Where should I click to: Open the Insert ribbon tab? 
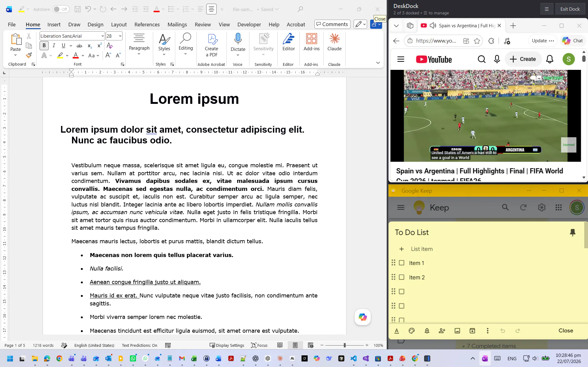coord(54,25)
